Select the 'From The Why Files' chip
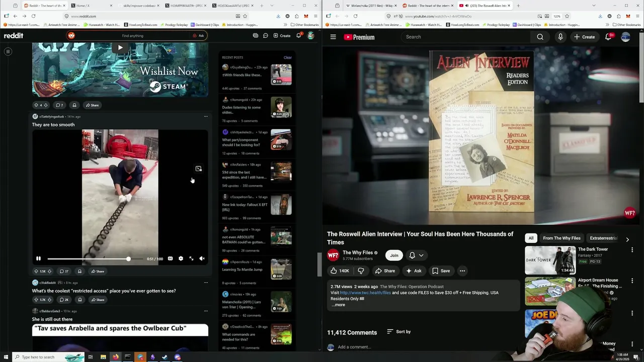The height and width of the screenshot is (362, 644). point(561,238)
